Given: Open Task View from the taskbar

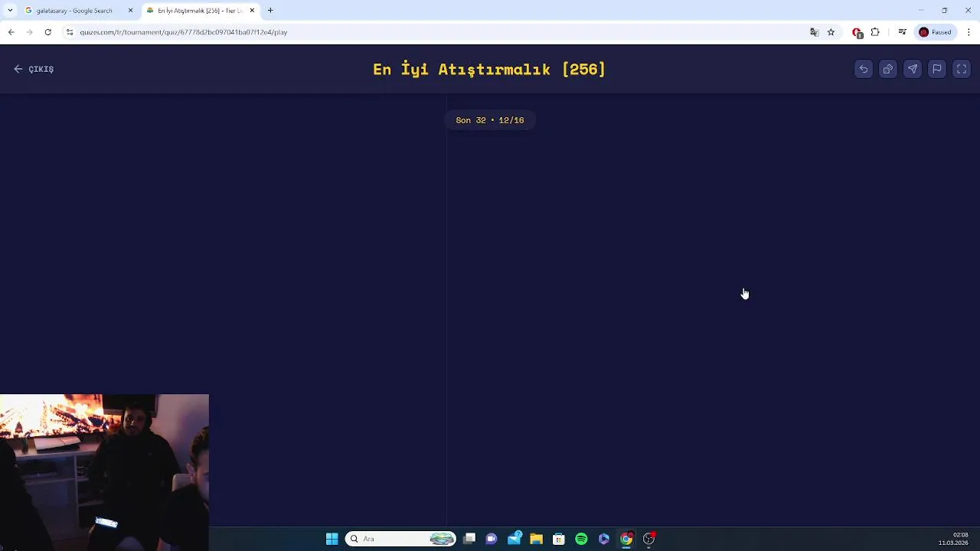Looking at the screenshot, I should click(469, 539).
